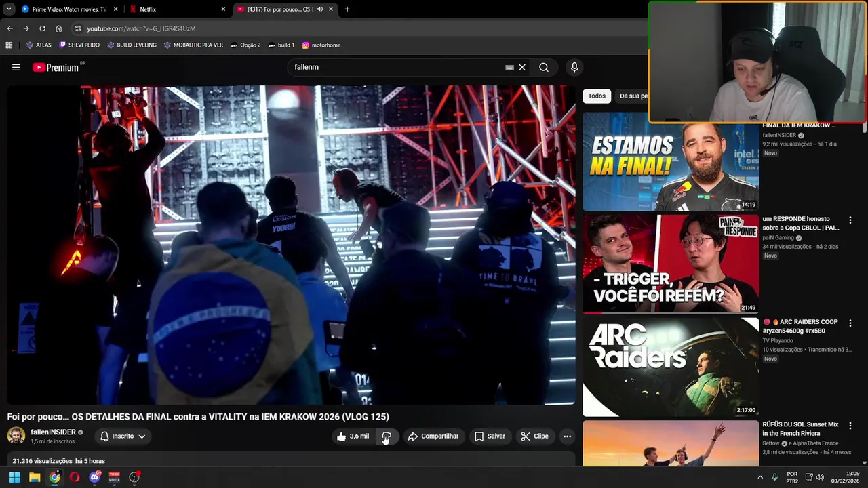Switch to the Netflix tab
The height and width of the screenshot is (488, 868).
pos(176,9)
